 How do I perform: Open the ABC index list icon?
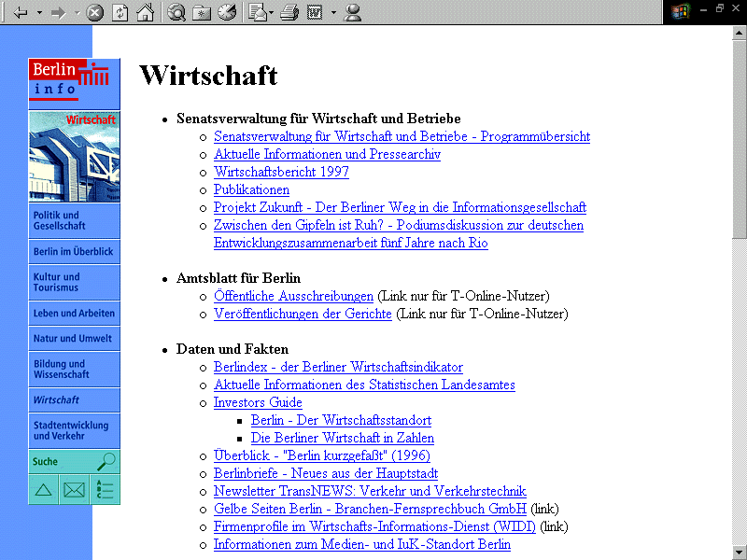[105, 489]
